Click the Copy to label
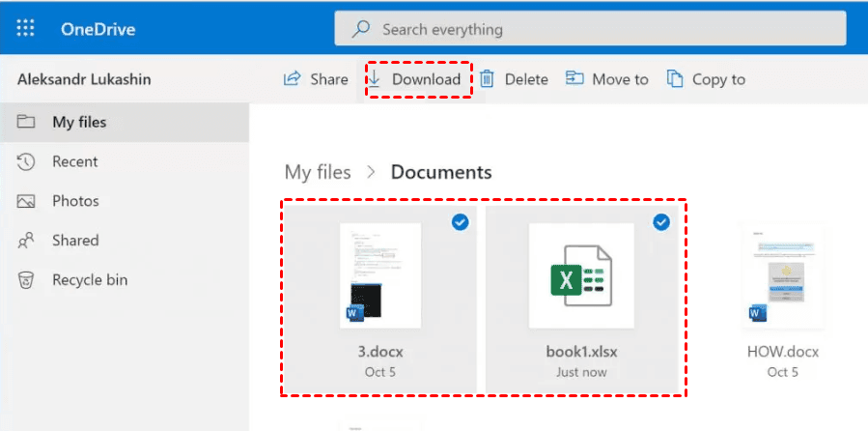868x431 pixels. pos(718,80)
